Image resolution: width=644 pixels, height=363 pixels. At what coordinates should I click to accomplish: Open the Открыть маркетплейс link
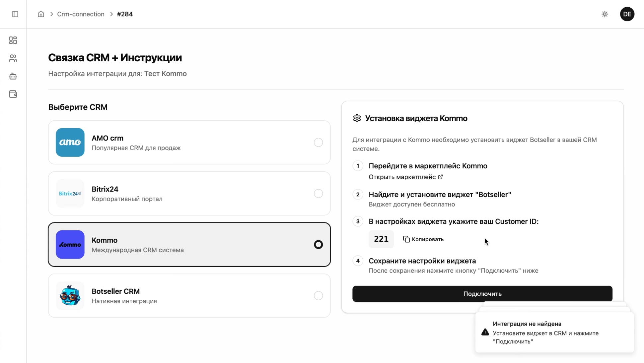[405, 177]
